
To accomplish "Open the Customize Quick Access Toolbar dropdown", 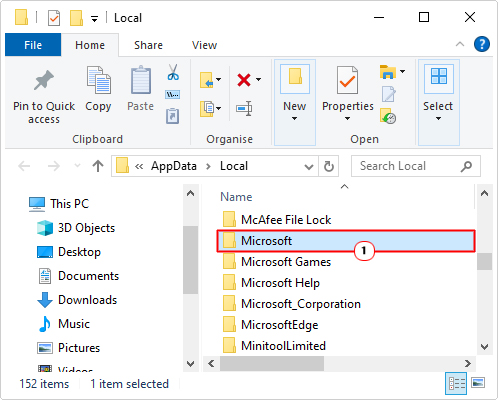I will pyautogui.click(x=95, y=19).
